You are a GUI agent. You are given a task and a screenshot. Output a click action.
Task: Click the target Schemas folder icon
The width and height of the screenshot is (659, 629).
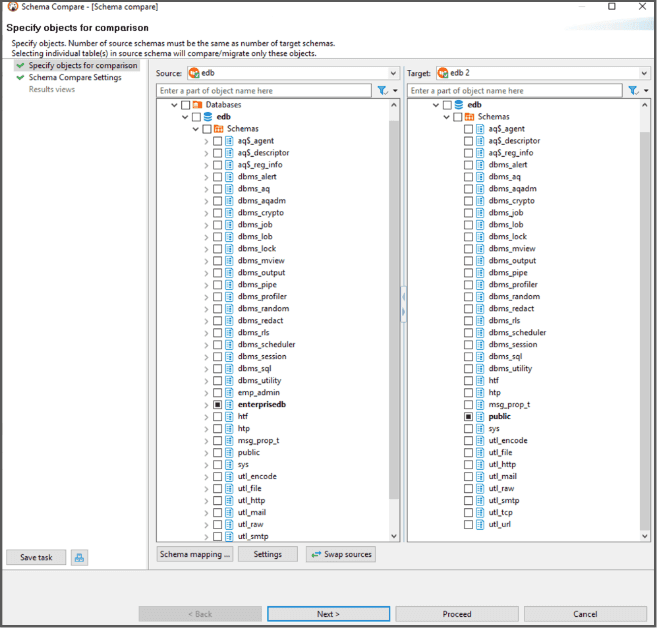coord(469,117)
